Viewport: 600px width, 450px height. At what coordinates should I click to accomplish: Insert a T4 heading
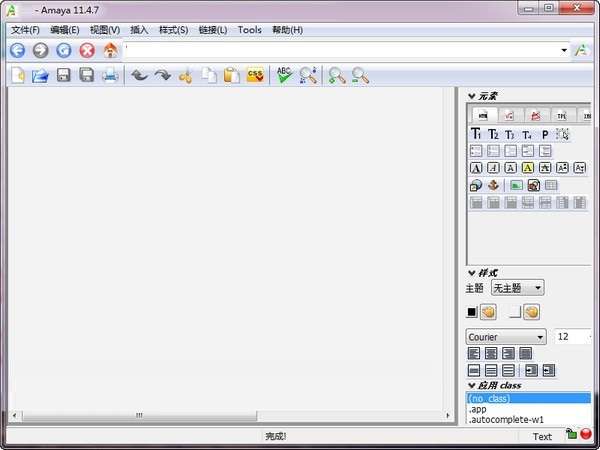527,135
